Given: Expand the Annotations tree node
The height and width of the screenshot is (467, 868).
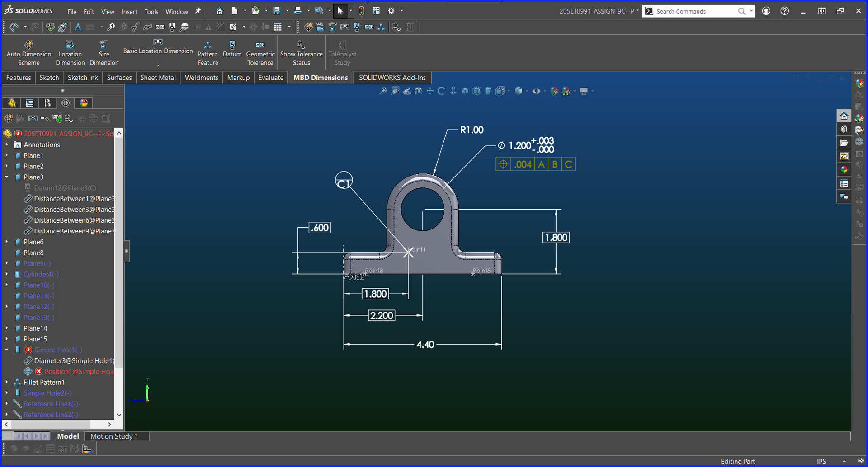Looking at the screenshot, I should [6, 145].
